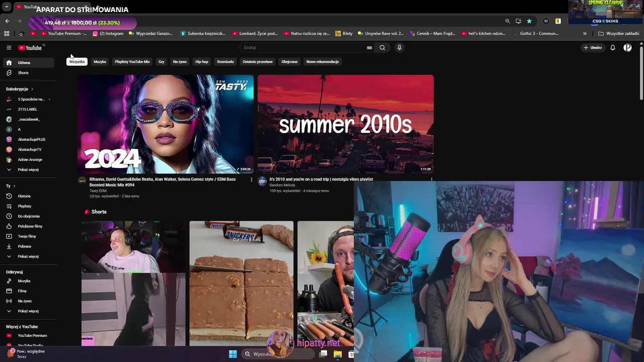Screen dimensions: 644x362
Task: Open Adrian Anzorge subscription channel
Action: click(28, 159)
